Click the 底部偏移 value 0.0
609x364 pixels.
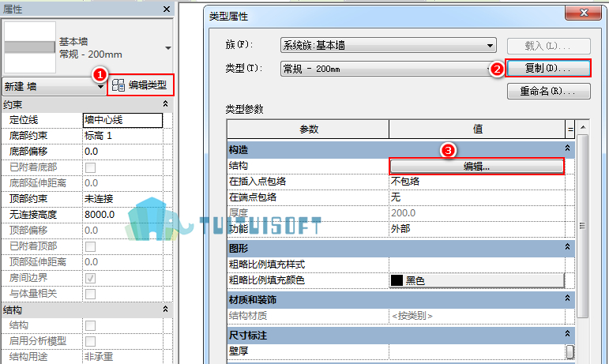(x=122, y=152)
